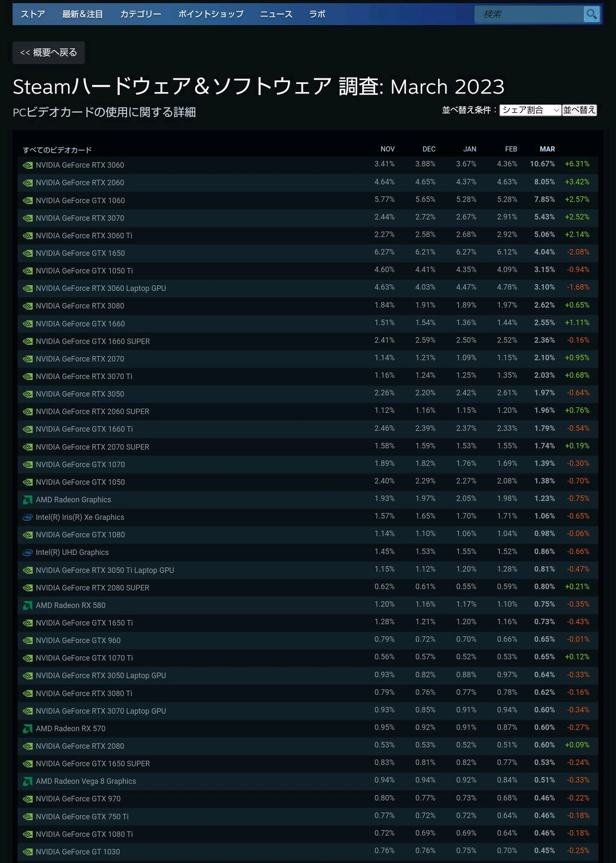This screenshot has height=863, width=616.
Task: Click NVIDIA logo beside GeForce GTX 960
Action: coord(28,641)
